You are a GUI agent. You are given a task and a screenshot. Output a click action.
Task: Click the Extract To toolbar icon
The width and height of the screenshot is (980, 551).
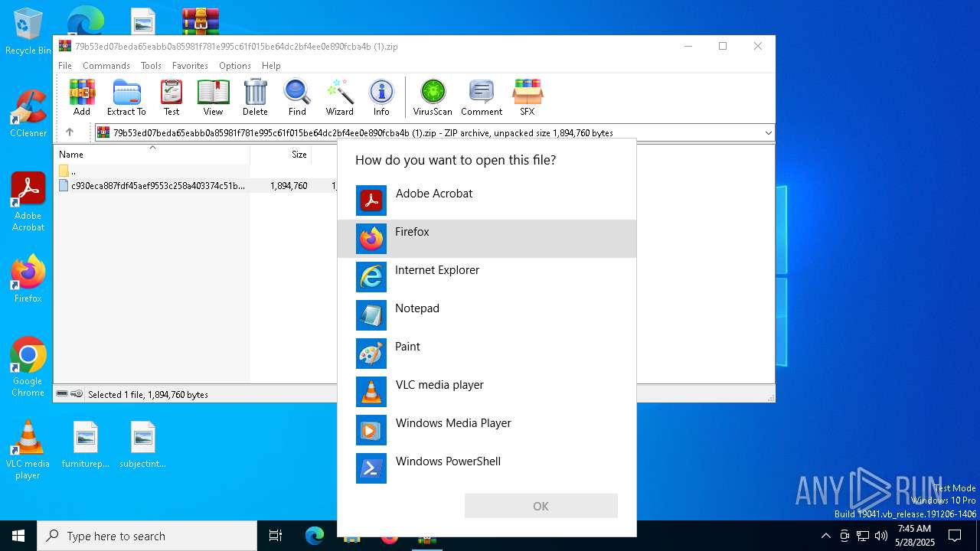click(126, 97)
